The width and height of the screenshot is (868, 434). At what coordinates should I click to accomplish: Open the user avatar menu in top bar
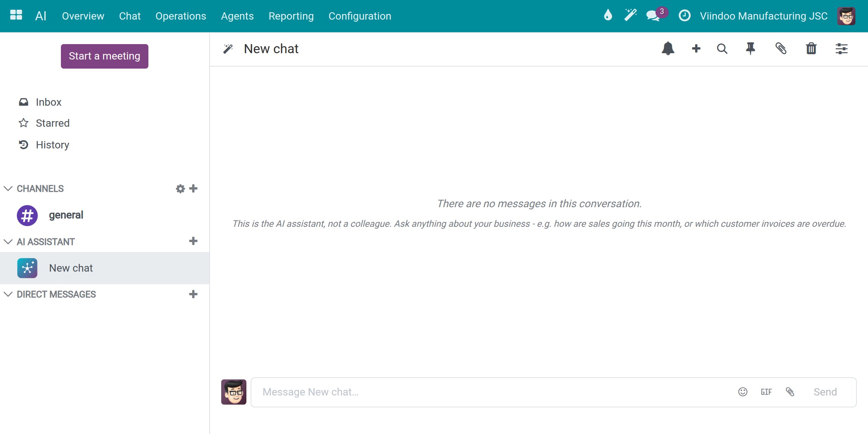(x=846, y=16)
